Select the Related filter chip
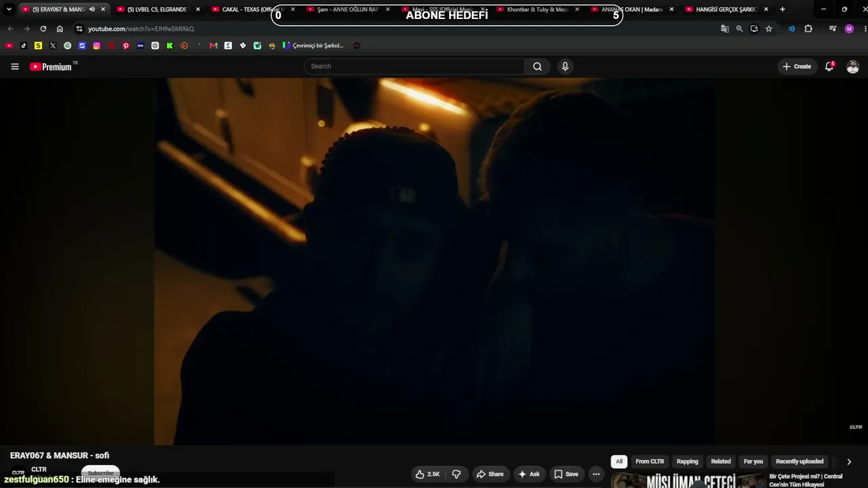This screenshot has height=488, width=868. coord(721,462)
